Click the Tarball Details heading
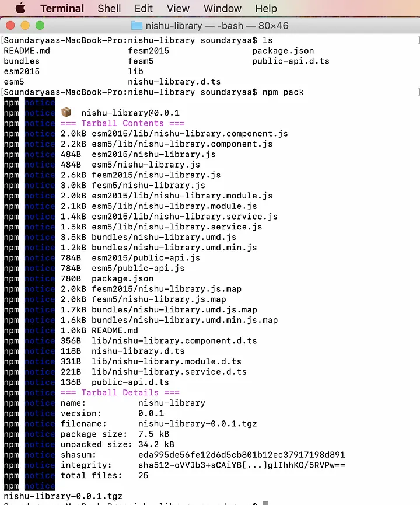Screen dimensions: 420x505 coord(120,392)
